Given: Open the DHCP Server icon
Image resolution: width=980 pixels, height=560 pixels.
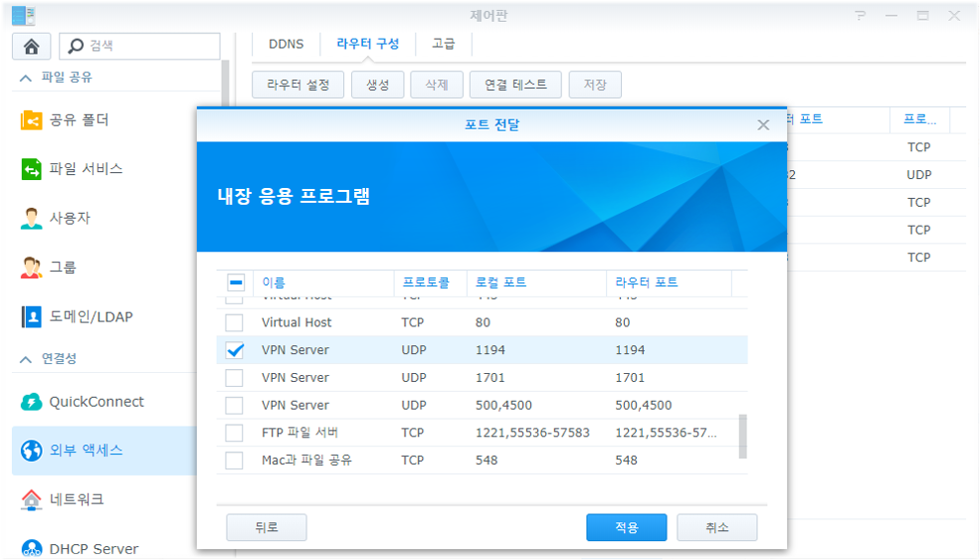Looking at the screenshot, I should pyautogui.click(x=31, y=548).
